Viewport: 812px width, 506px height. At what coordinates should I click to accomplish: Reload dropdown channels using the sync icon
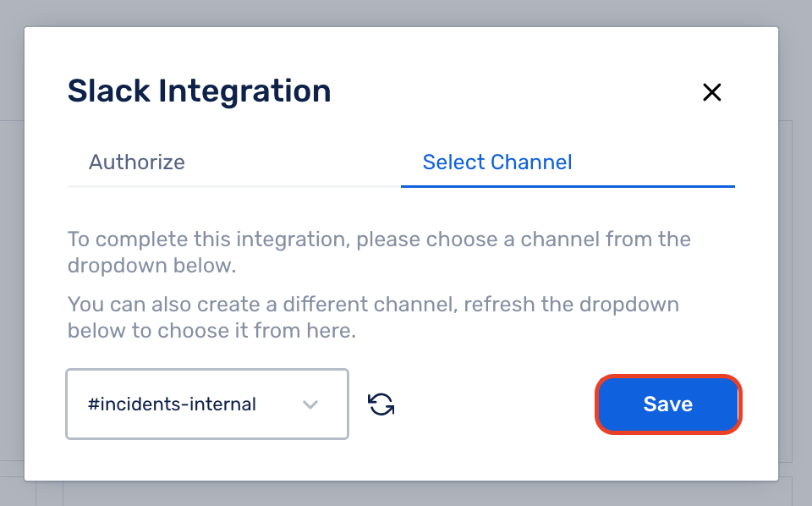(381, 404)
